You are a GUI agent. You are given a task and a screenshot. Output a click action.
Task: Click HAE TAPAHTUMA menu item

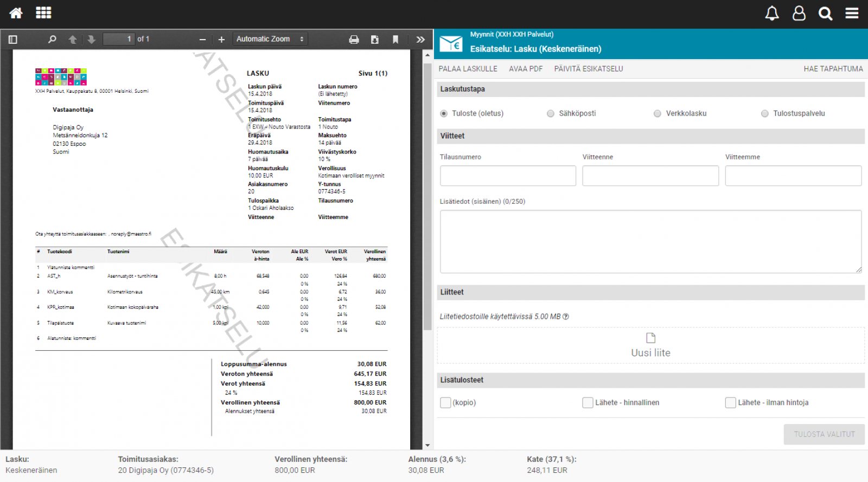(833, 69)
